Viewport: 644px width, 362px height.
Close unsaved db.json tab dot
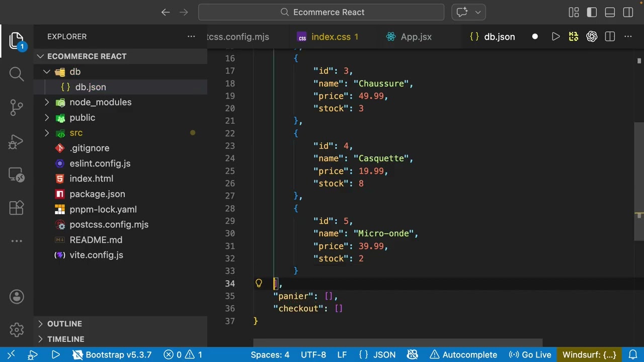tap(535, 37)
